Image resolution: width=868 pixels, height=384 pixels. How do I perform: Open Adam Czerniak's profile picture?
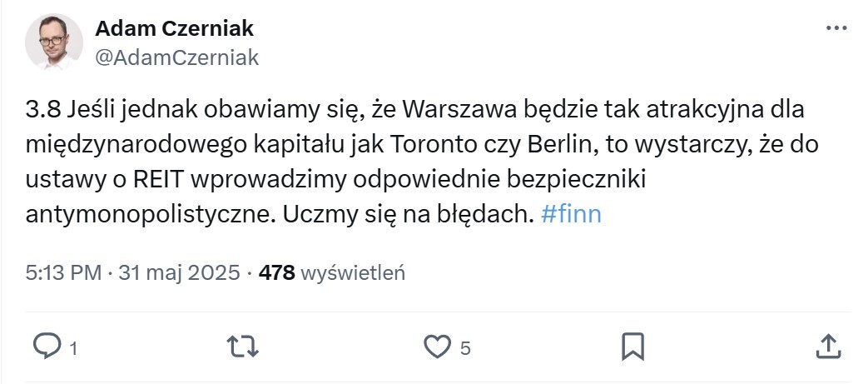pos(54,42)
